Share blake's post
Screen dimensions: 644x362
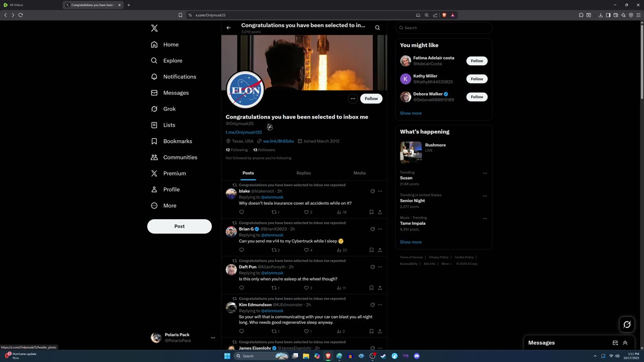(x=380, y=212)
